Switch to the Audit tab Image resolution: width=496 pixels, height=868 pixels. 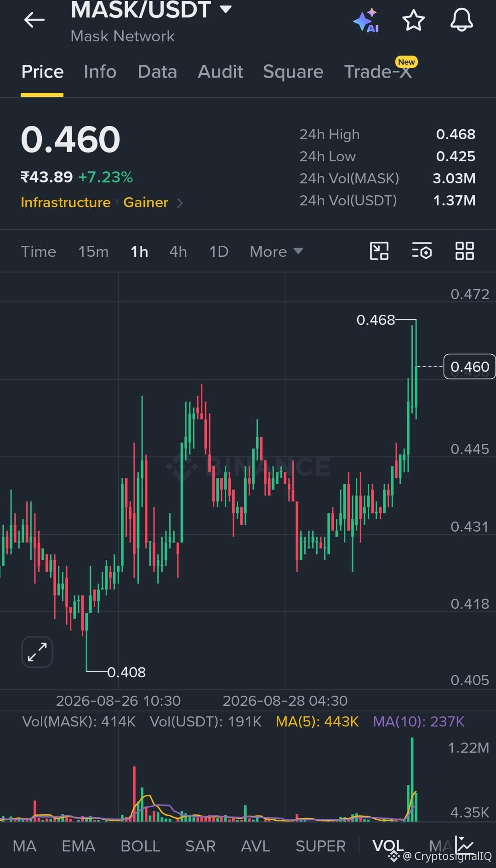click(220, 72)
